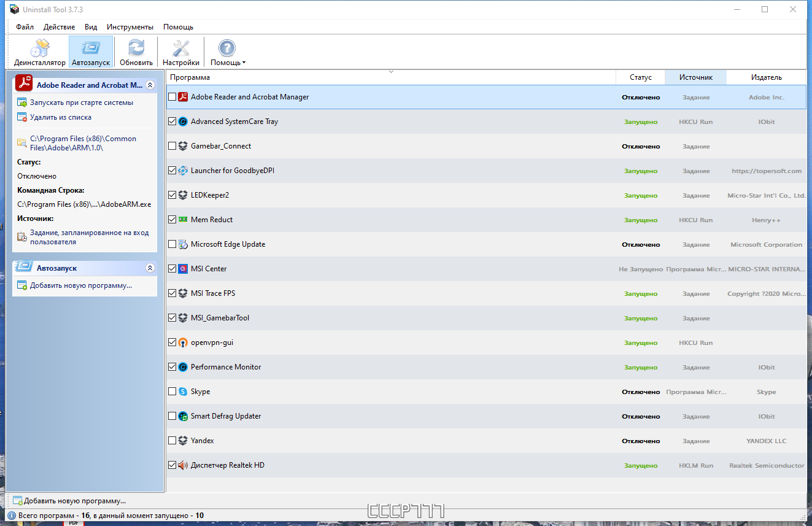Open the Инструменты menu
This screenshot has height=526, width=812.
(x=130, y=27)
